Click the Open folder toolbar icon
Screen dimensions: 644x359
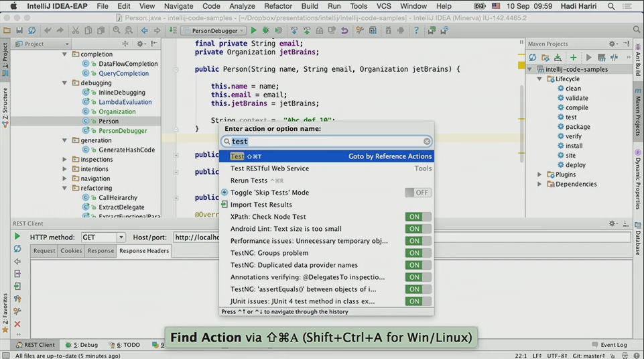[x=7, y=30]
